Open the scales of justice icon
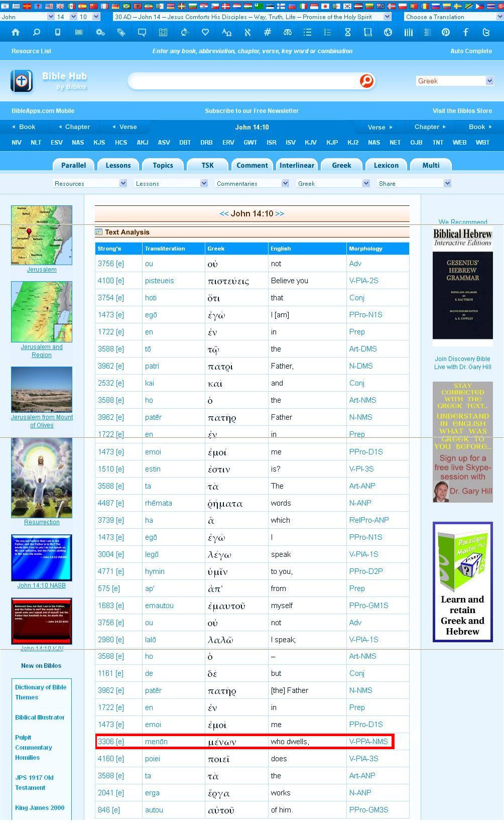The image size is (504, 823). tap(288, 32)
